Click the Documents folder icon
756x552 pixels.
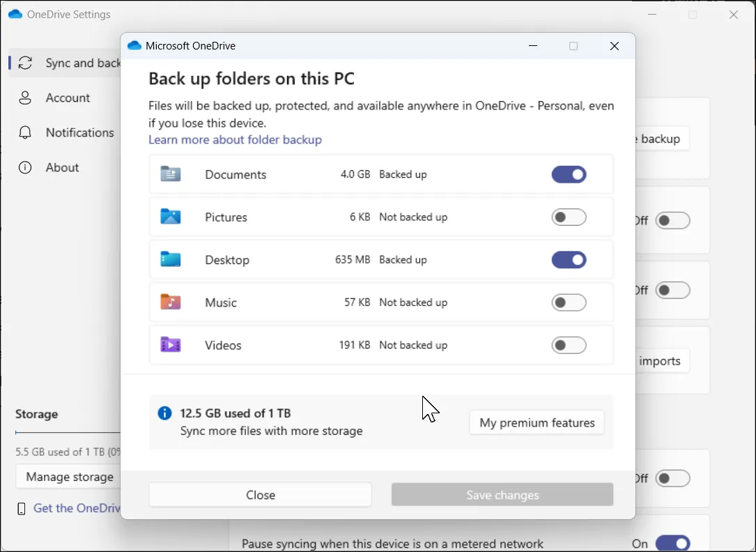click(170, 174)
